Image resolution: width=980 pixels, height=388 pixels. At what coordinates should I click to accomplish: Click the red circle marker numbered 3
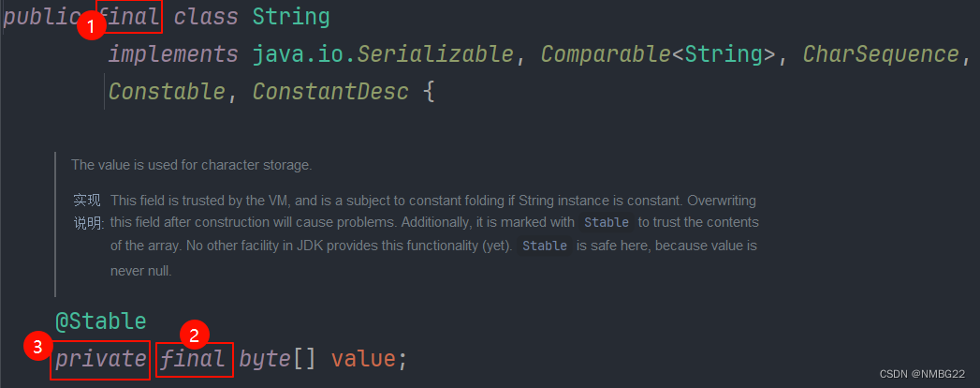pos(37,347)
